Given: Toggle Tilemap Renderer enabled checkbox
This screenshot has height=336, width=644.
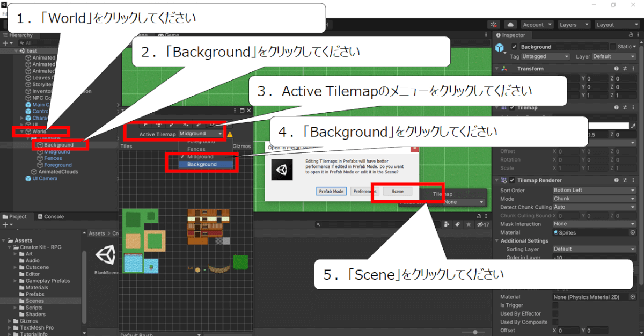Looking at the screenshot, I should click(513, 180).
